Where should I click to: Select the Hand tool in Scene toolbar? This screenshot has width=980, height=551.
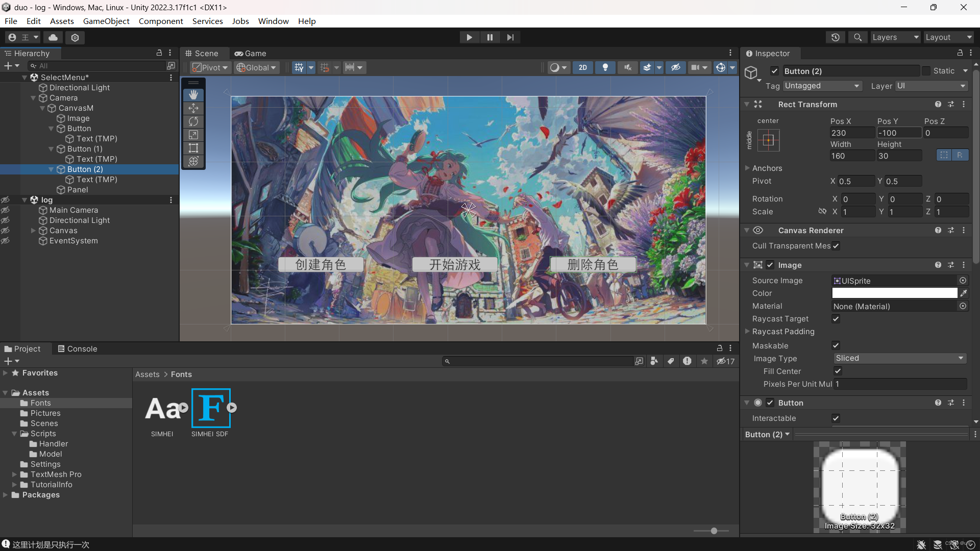tap(193, 94)
